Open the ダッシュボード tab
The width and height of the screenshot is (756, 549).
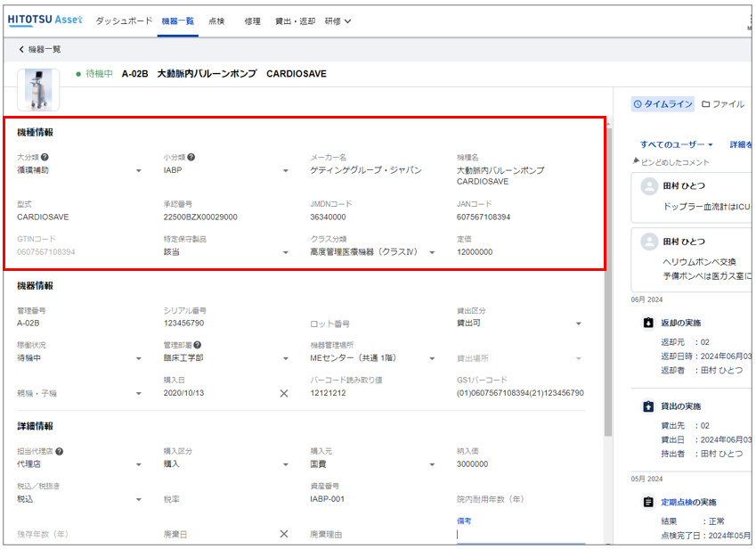pyautogui.click(x=124, y=20)
